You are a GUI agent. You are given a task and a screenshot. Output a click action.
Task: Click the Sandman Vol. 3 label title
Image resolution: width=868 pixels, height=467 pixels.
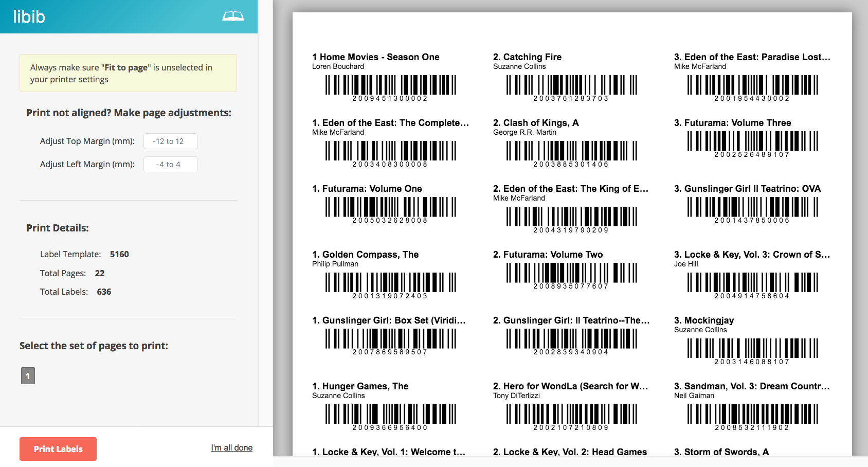coord(751,386)
